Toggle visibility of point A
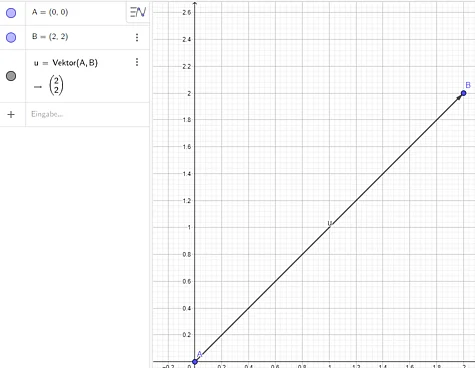This screenshot has height=368, width=475. pos(11,13)
